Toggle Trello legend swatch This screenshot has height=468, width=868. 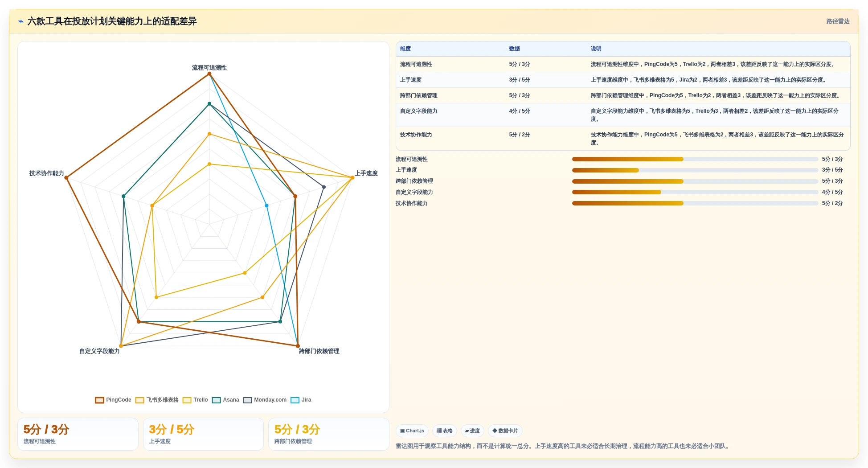(x=187, y=400)
